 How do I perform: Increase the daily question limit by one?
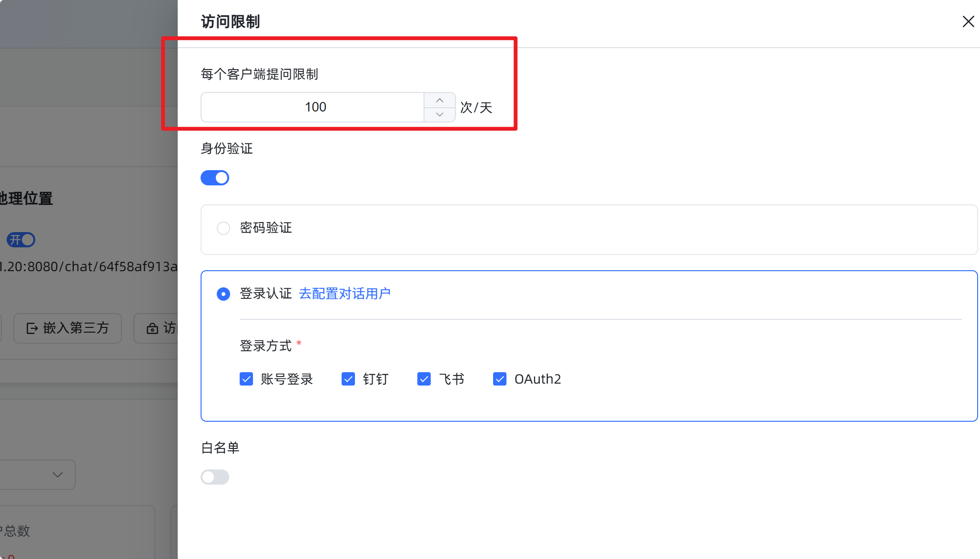[x=440, y=100]
